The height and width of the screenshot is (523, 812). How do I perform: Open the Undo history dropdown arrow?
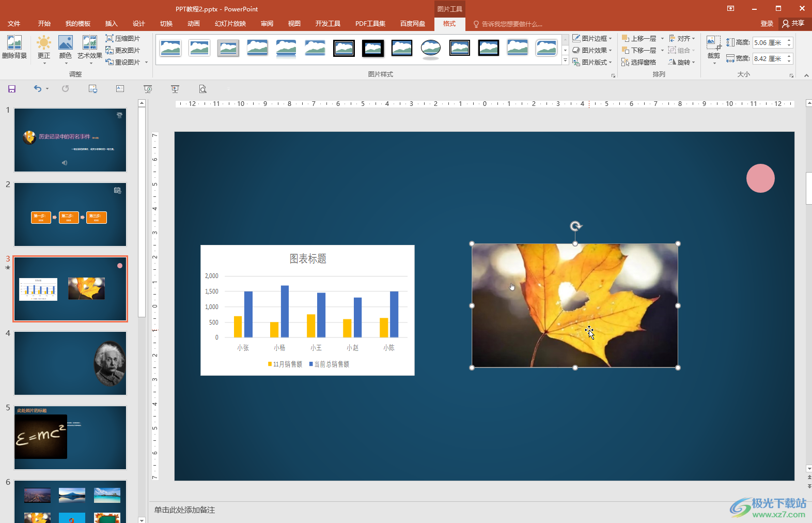pyautogui.click(x=47, y=89)
